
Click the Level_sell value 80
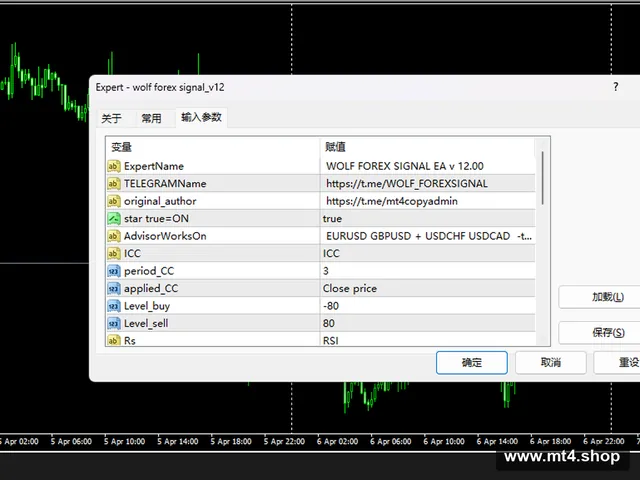pyautogui.click(x=329, y=323)
